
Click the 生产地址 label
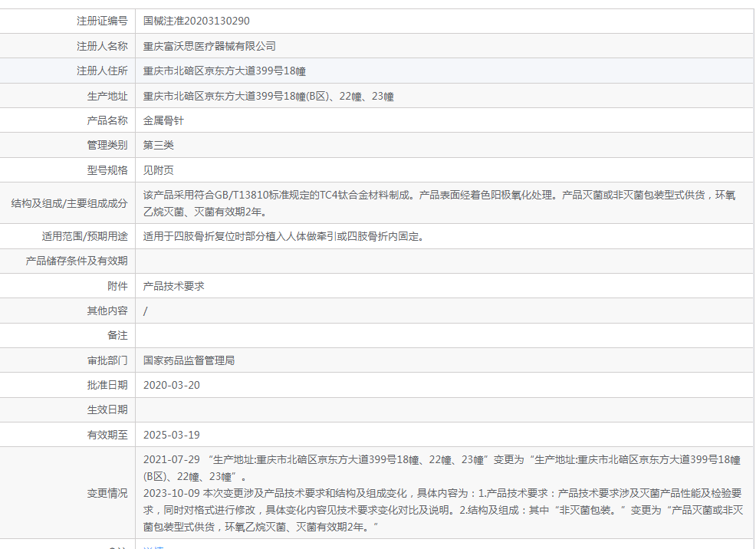pos(107,97)
